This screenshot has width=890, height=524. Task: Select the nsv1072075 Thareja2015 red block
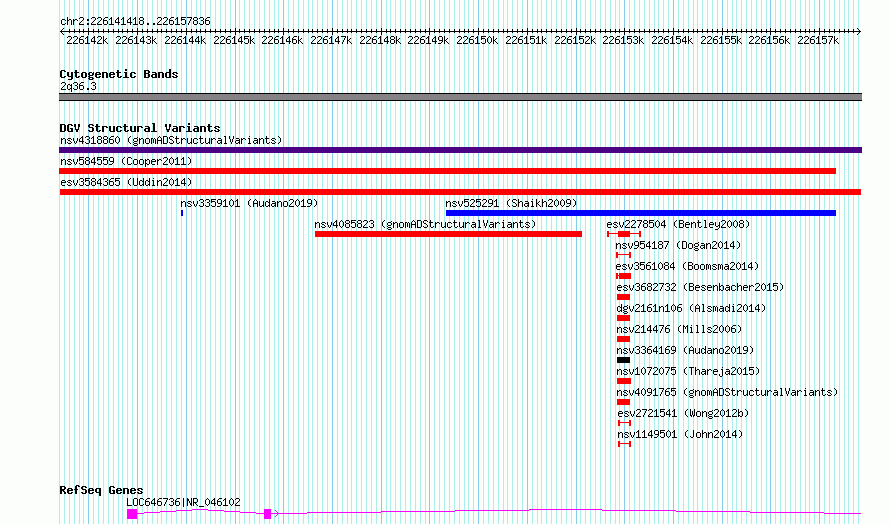(x=624, y=381)
